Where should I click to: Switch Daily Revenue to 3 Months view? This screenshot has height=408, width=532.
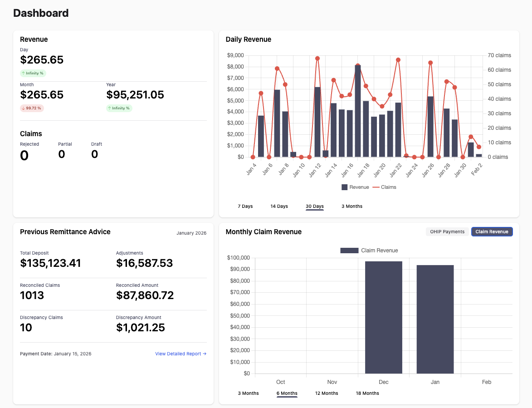point(351,206)
